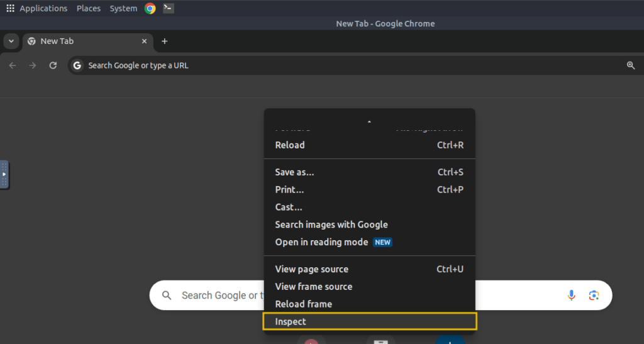This screenshot has width=644, height=344.
Task: Click the zoom magnifier icon in address bar
Action: (630, 65)
